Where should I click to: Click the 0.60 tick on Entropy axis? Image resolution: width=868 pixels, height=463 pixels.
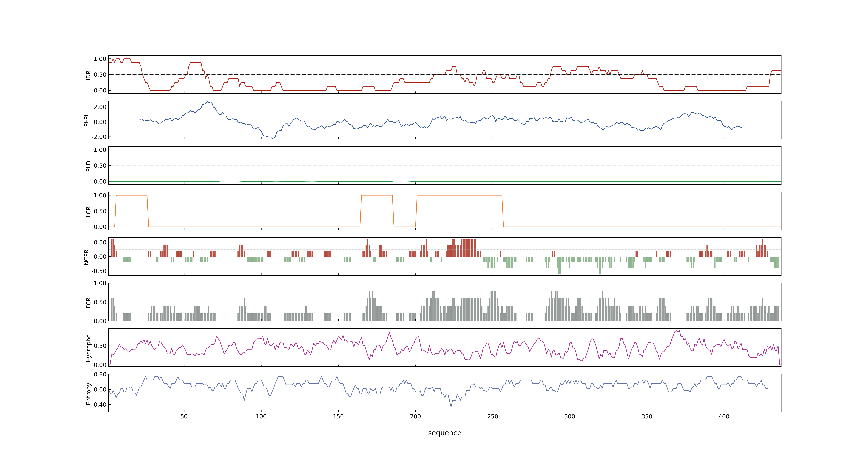(x=100, y=390)
